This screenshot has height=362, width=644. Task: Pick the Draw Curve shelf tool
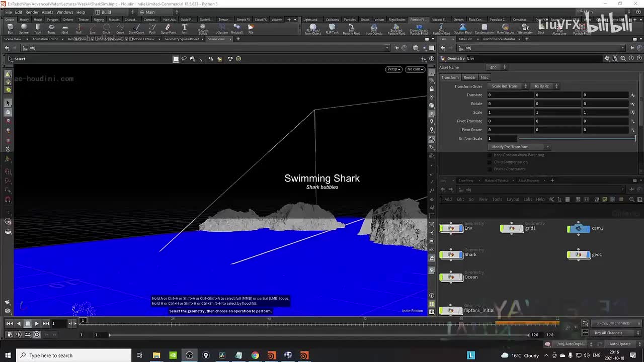pos(136,29)
